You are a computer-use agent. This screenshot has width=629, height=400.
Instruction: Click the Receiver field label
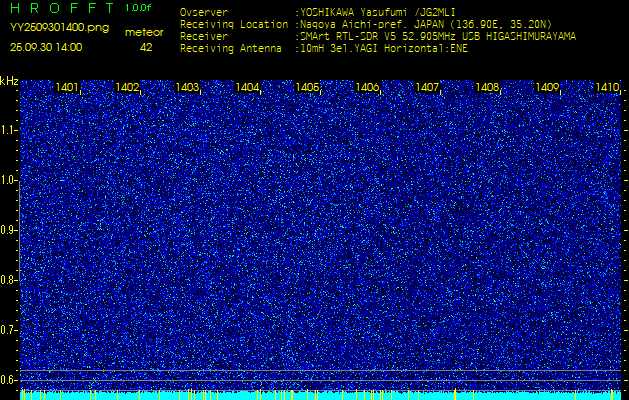tap(204, 37)
